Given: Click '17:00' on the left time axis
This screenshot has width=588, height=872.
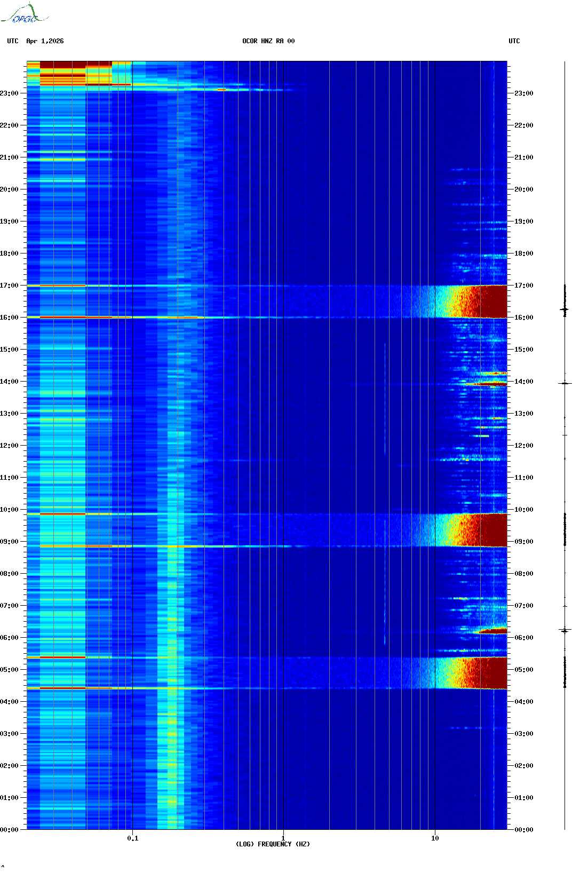Looking at the screenshot, I should pyautogui.click(x=9, y=286).
